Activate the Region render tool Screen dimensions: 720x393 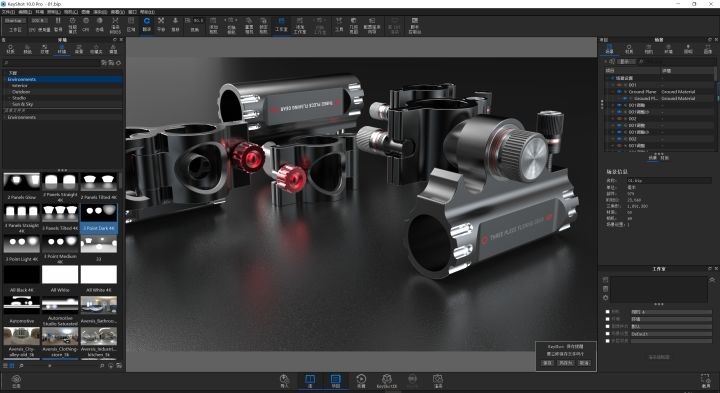click(x=131, y=24)
